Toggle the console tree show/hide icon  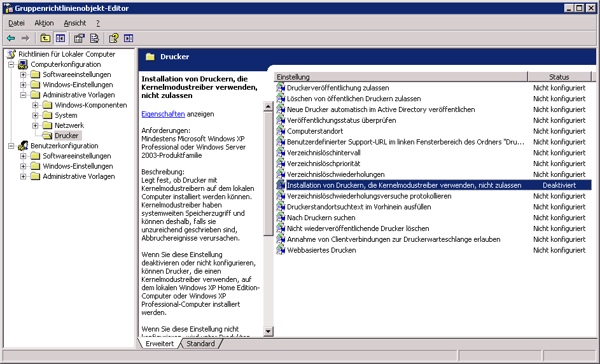[60, 38]
